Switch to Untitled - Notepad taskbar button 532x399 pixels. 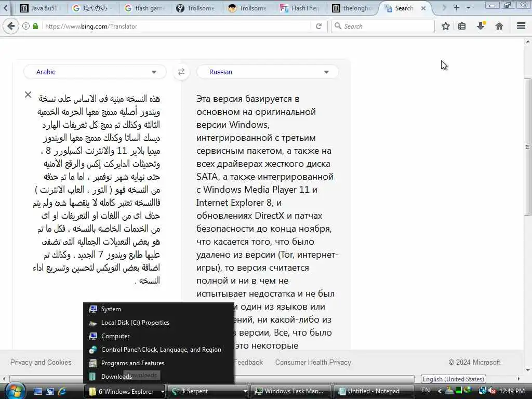click(374, 392)
